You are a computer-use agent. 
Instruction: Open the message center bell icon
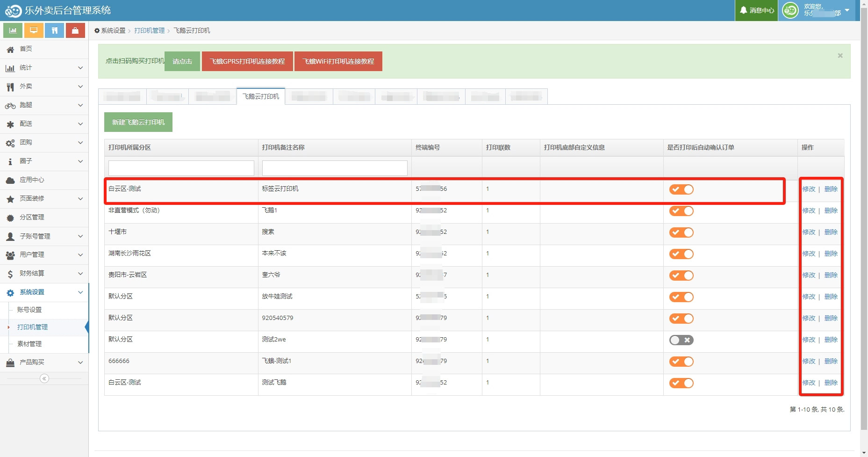tap(743, 10)
